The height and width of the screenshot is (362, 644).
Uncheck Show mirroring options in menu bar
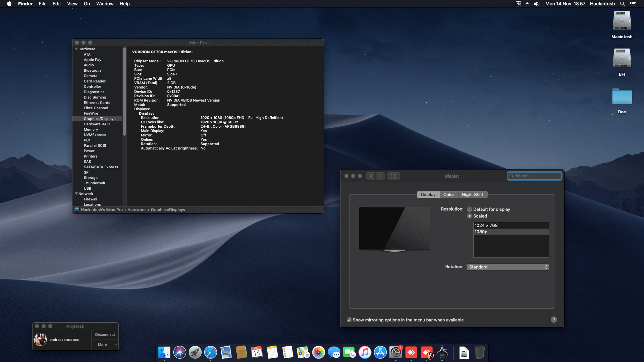click(x=349, y=320)
